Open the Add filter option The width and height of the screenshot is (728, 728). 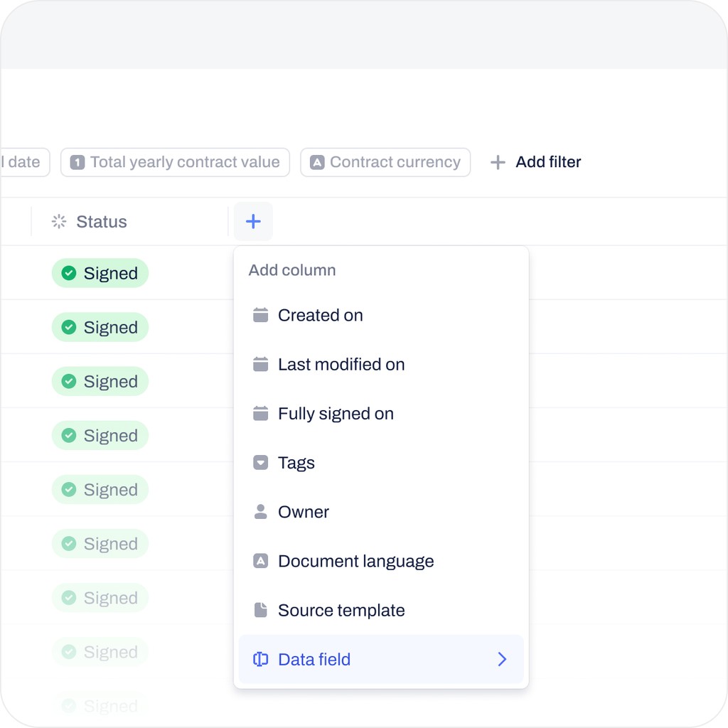pyautogui.click(x=535, y=162)
